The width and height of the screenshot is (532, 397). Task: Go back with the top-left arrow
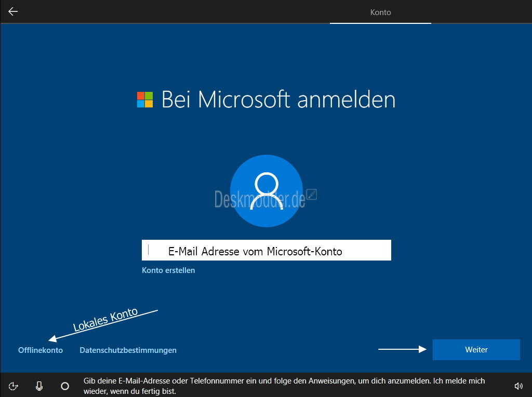point(13,11)
